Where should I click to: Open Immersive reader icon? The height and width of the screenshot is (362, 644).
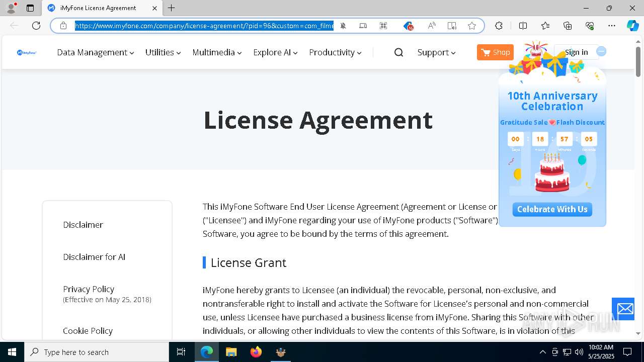(x=452, y=26)
